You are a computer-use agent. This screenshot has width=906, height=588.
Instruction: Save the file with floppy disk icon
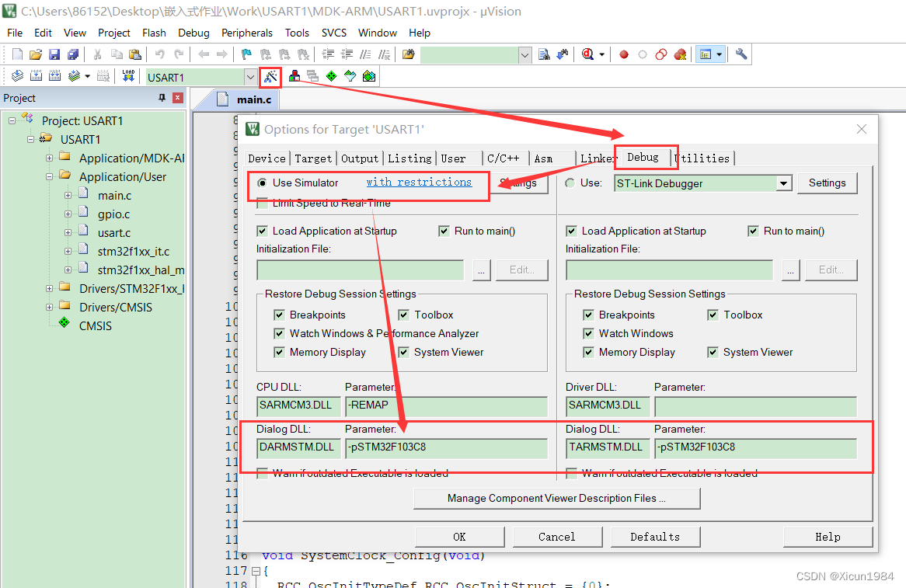pos(54,54)
